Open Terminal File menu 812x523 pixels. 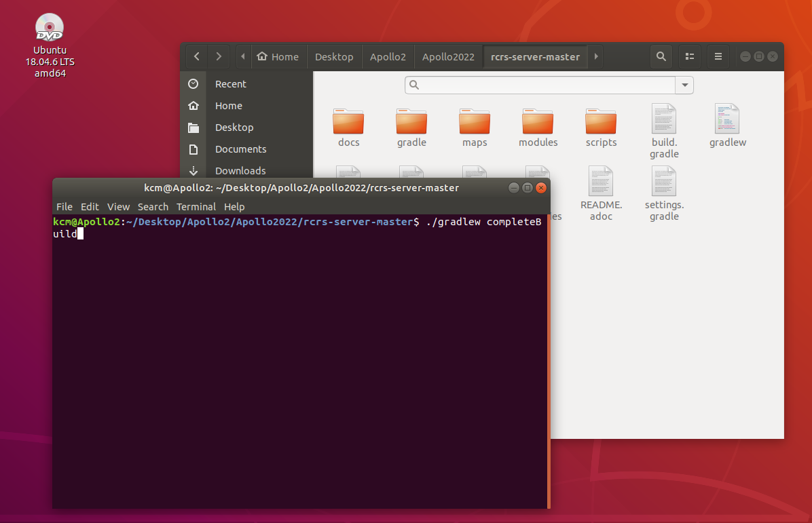pyautogui.click(x=64, y=206)
